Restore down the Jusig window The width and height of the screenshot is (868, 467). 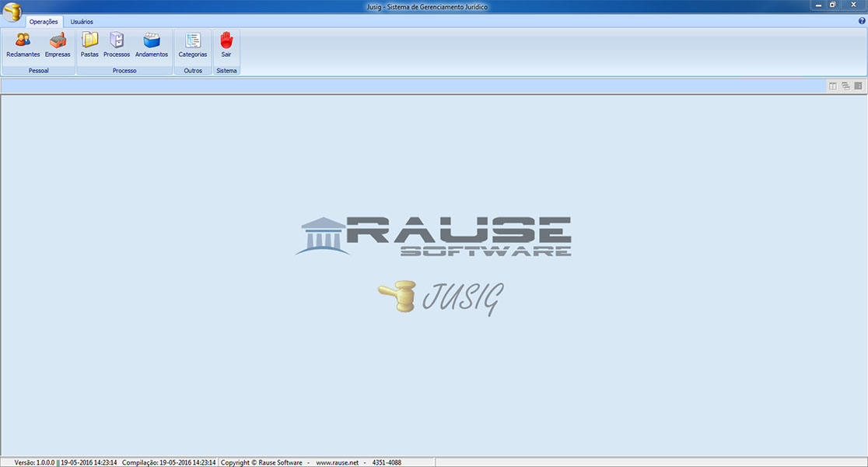832,5
